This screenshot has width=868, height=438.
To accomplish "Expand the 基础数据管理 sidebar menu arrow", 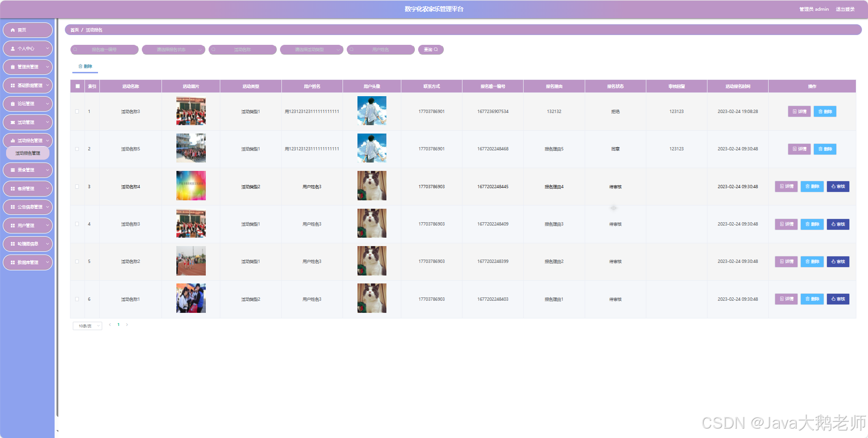I will click(47, 85).
